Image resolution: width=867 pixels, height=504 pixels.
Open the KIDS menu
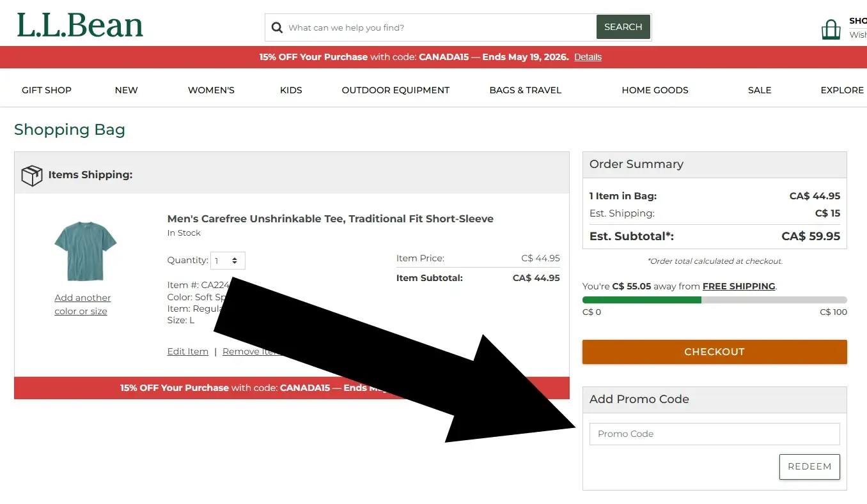point(291,90)
